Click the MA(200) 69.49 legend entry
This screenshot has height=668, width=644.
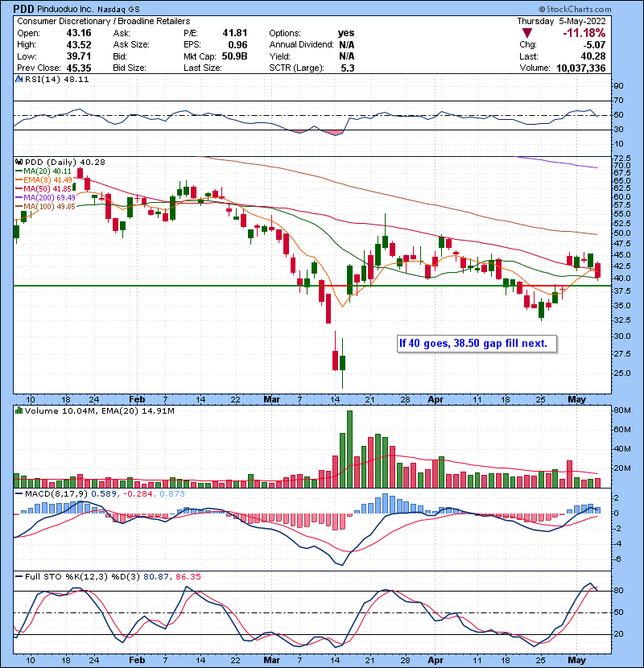coord(45,198)
